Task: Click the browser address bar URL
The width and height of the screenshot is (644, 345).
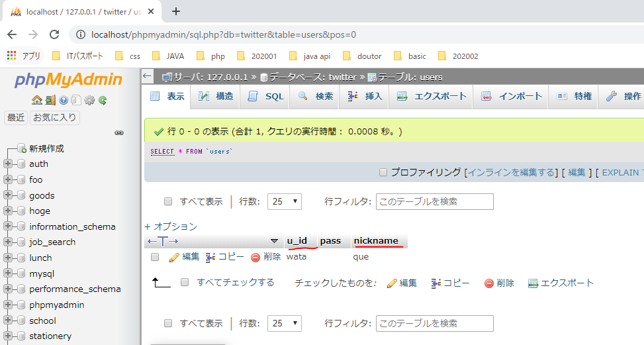Action: (x=224, y=34)
